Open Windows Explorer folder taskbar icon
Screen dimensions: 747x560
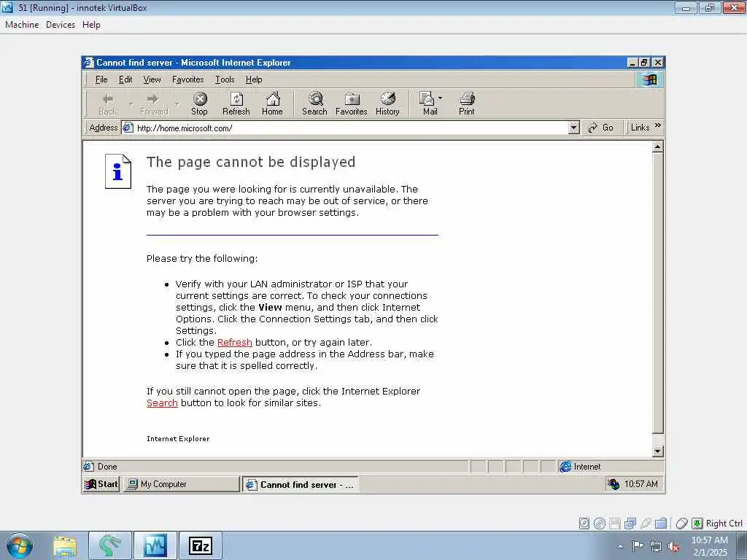[x=65, y=546]
